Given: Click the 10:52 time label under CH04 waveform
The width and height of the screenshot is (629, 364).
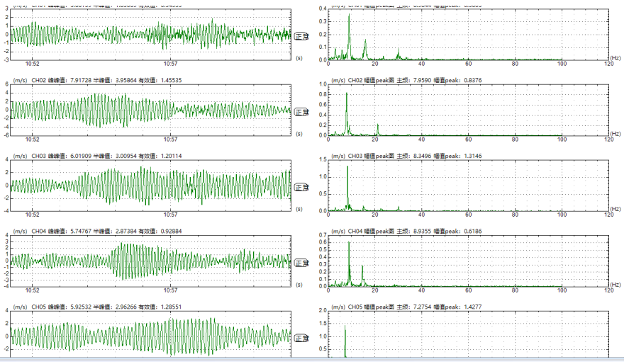Looking at the screenshot, I should tap(32, 290).
